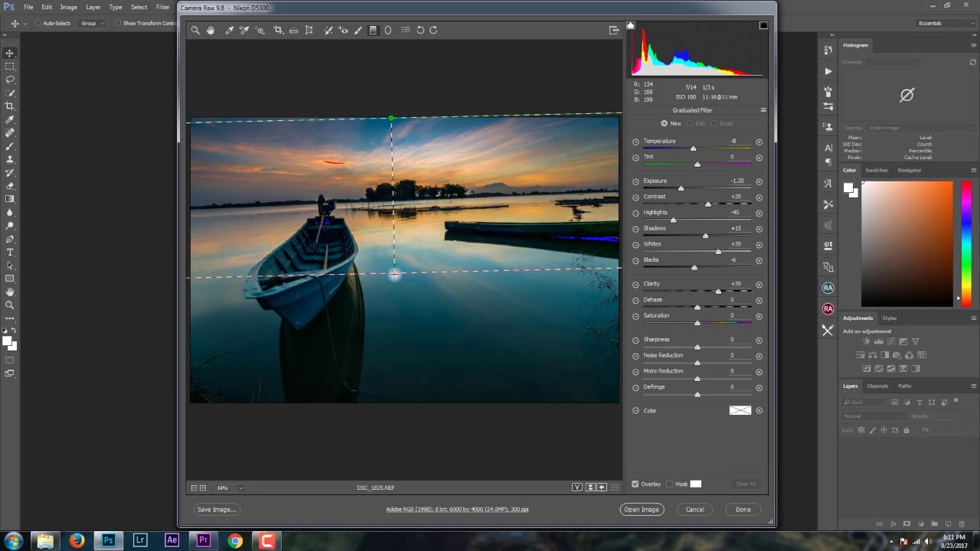The image size is (980, 551).
Task: Open workflow options link with Adobe RGB
Action: point(457,510)
